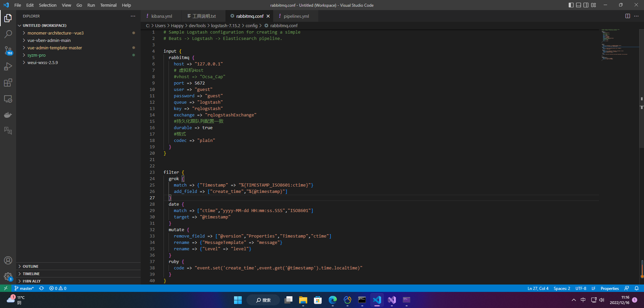
Task: Synchronize changes from status bar
Action: coord(41,288)
